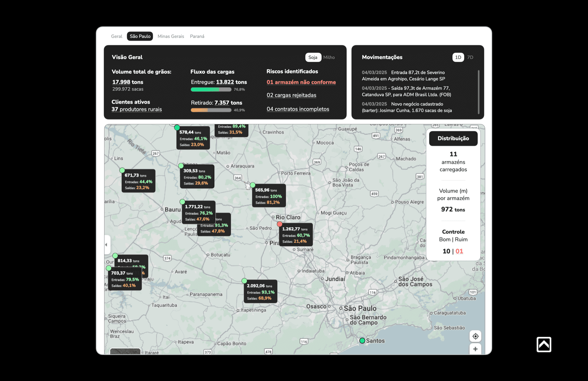Image resolution: width=588 pixels, height=381 pixels.
Task: Click the Entregue 76,8% progress bar
Action: [x=211, y=89]
